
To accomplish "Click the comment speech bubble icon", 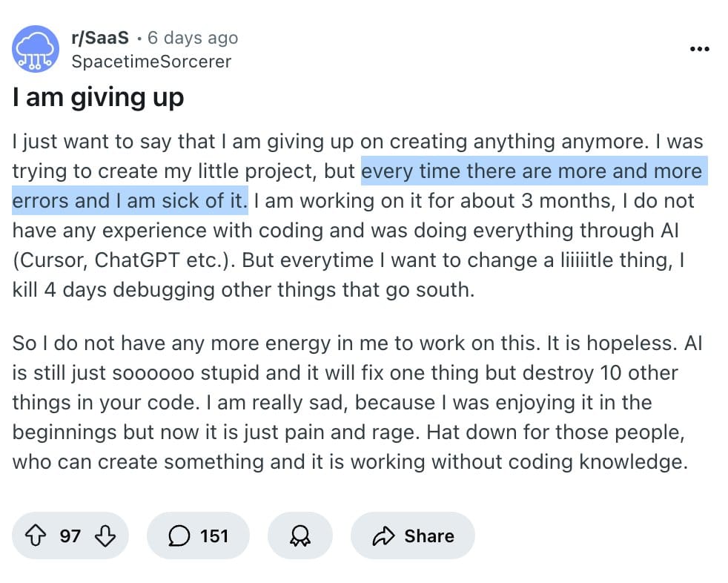I will click(x=179, y=536).
